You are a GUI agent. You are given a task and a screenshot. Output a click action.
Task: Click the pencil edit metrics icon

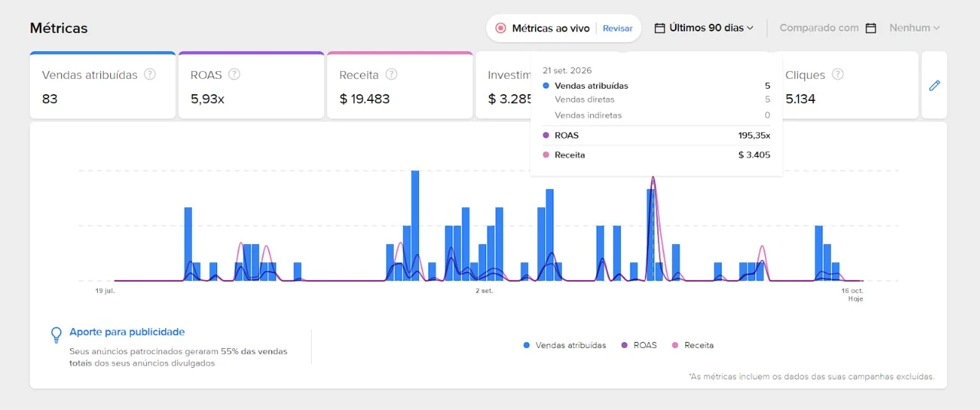coord(934,86)
